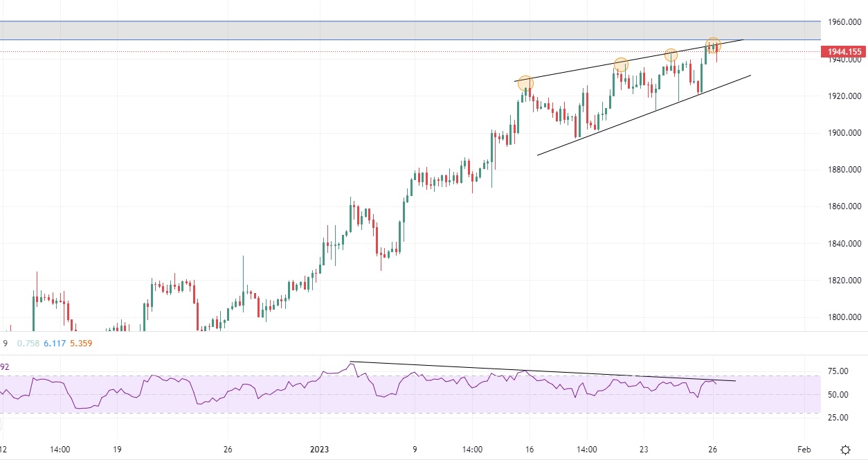
Task: Click the orange 5.359 indicator value
Action: point(81,343)
